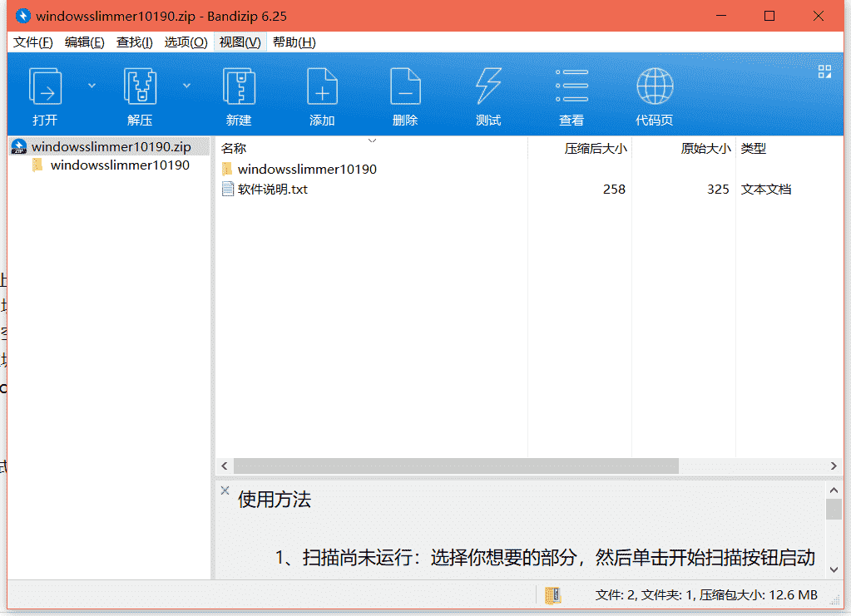
Task: Click the horizontal scrollbar right arrow
Action: [834, 466]
